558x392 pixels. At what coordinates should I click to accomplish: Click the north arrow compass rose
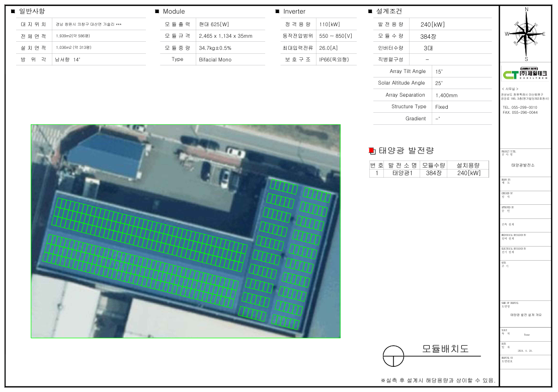tap(526, 33)
